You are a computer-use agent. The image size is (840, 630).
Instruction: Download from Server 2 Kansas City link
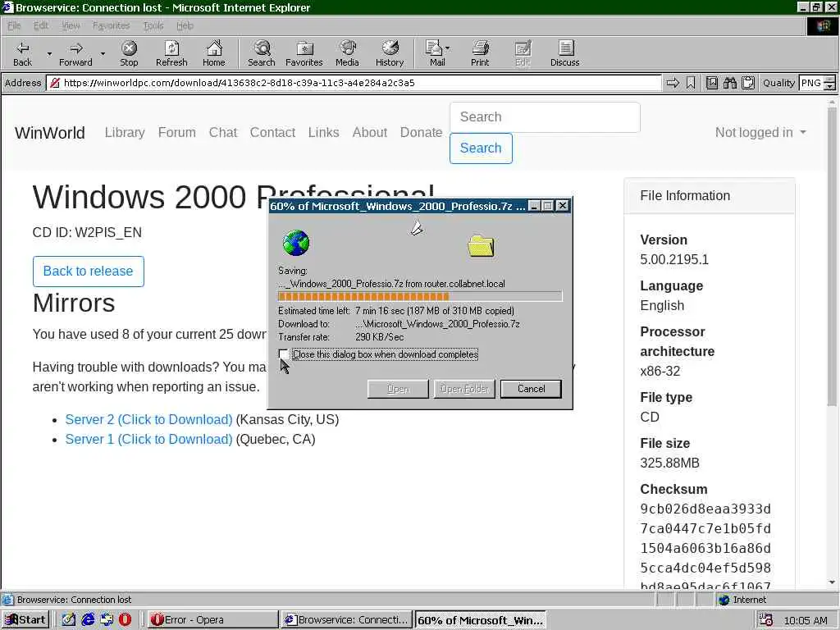coord(149,419)
